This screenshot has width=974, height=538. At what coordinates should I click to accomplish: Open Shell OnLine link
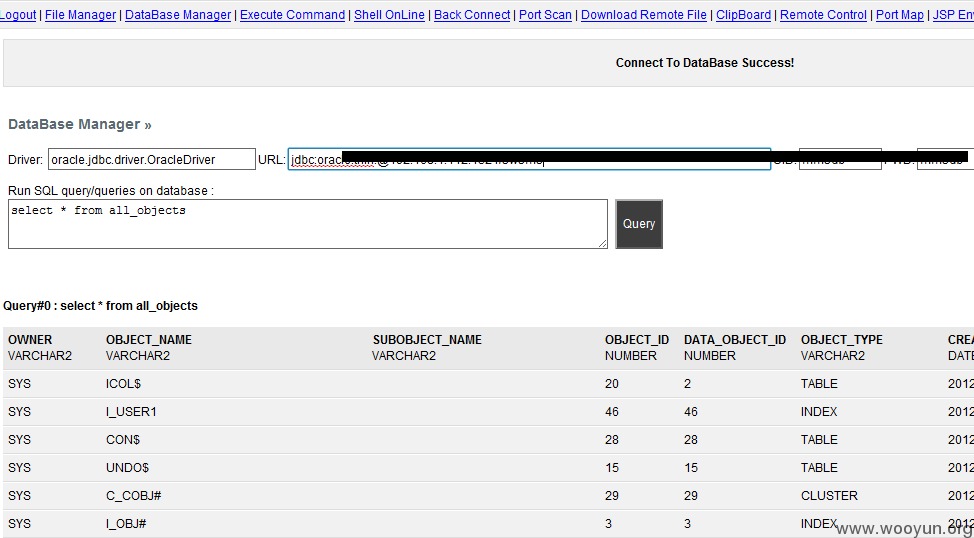pos(389,14)
